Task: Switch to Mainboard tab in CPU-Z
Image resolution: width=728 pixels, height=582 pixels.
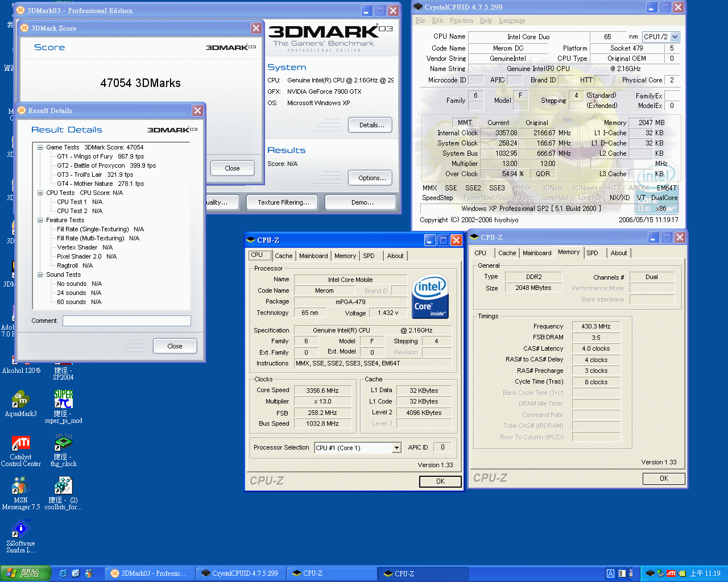Action: pos(313,256)
